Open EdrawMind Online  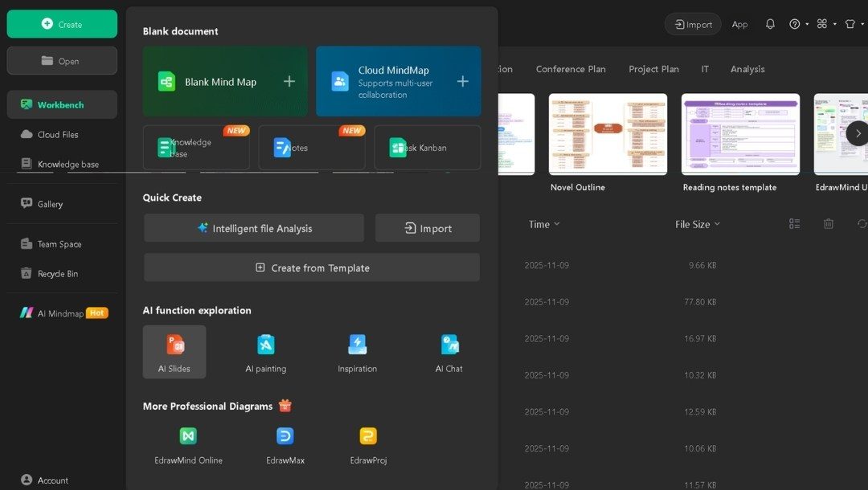point(187,442)
